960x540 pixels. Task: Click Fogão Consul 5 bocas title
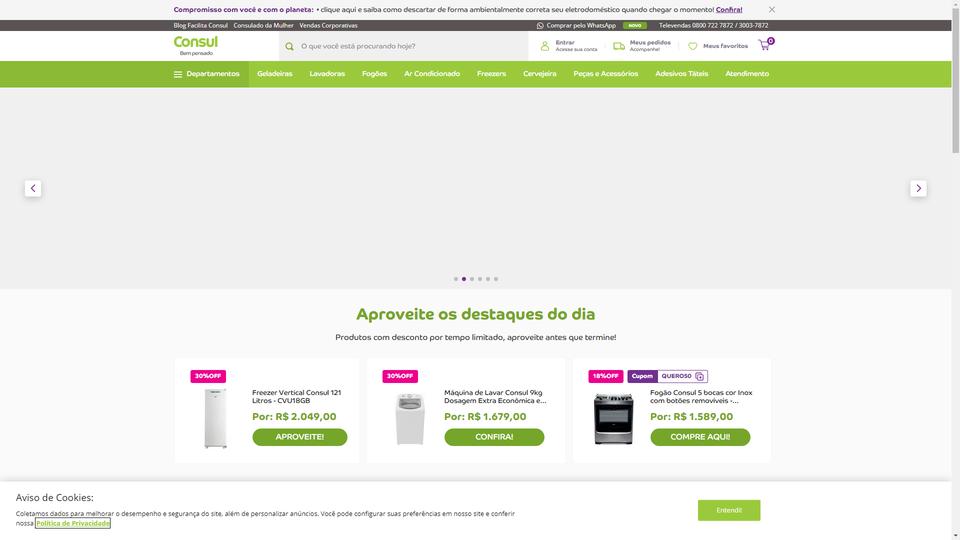701,397
